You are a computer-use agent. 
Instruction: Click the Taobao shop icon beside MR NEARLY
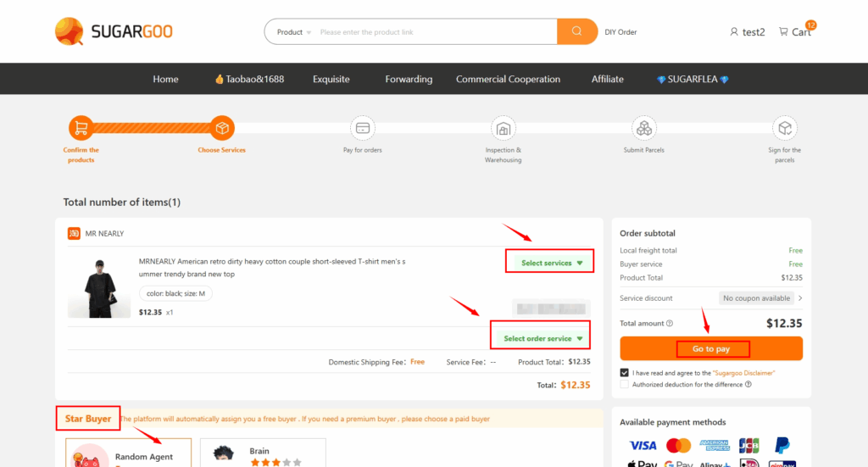pyautogui.click(x=74, y=234)
